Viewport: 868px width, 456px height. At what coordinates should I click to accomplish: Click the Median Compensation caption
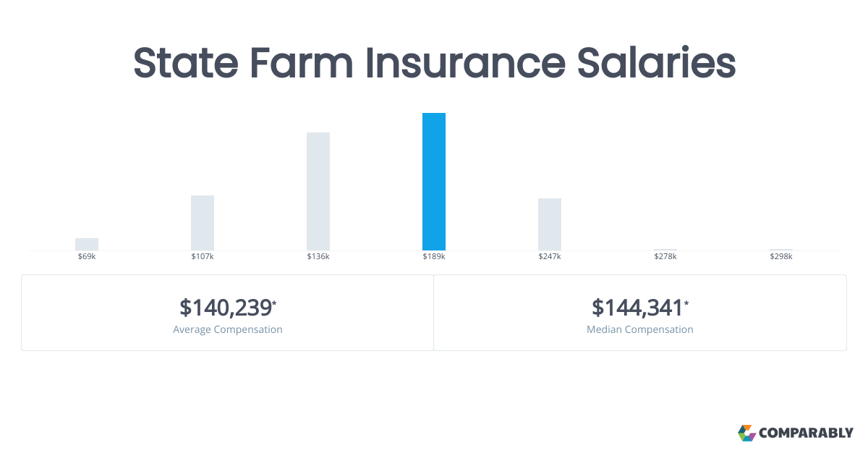[640, 329]
